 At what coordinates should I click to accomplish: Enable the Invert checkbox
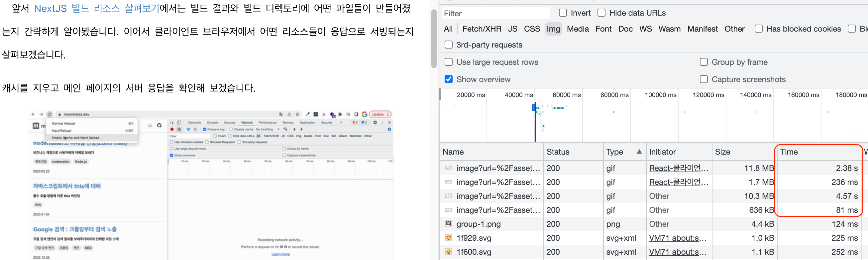pos(563,13)
